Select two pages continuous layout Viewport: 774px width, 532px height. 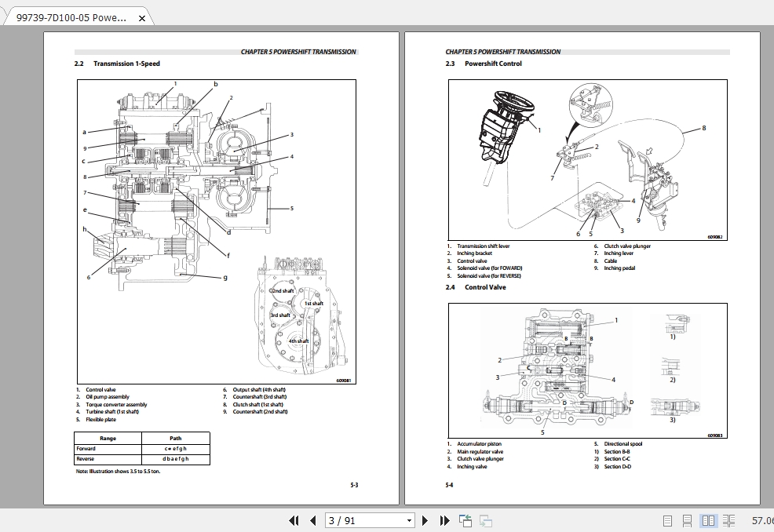click(x=729, y=521)
